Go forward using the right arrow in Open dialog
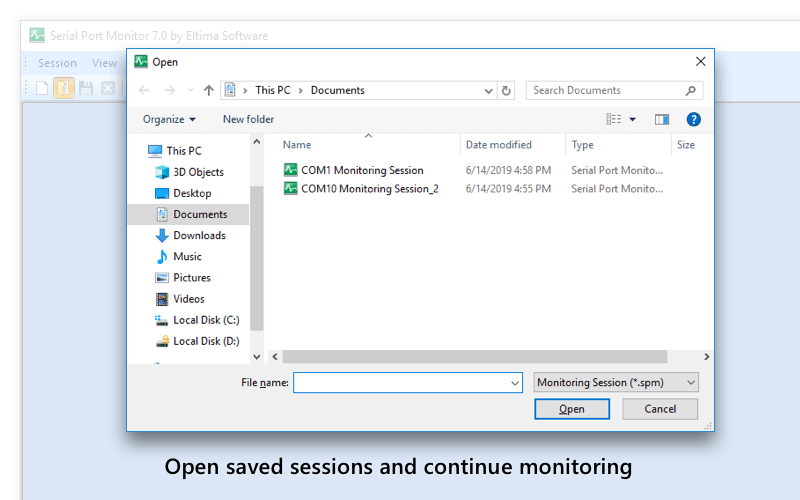The image size is (800, 500). tap(169, 90)
